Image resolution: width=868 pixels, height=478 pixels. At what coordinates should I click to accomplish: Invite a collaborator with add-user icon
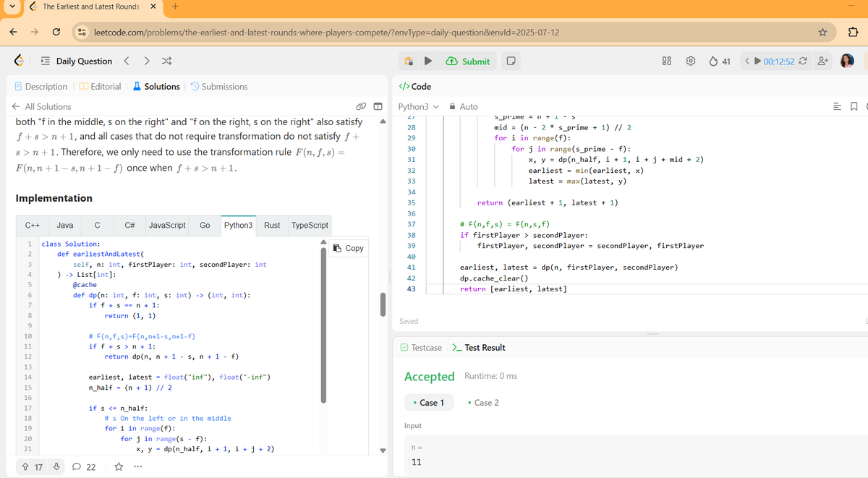tap(822, 61)
